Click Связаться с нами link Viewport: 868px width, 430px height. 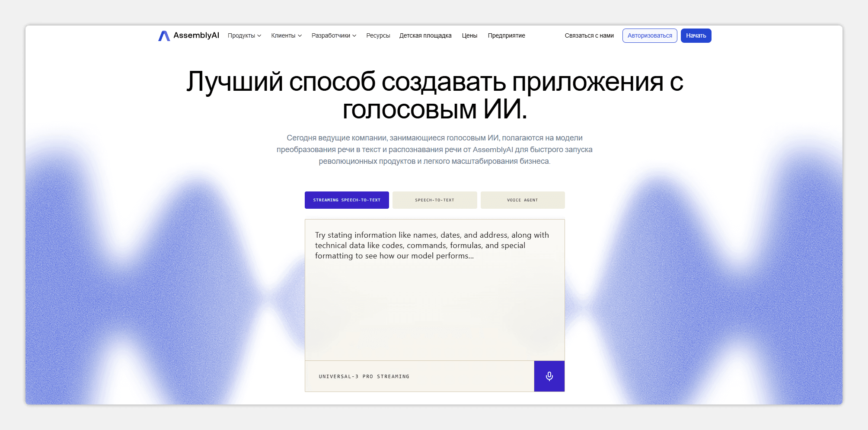point(589,36)
